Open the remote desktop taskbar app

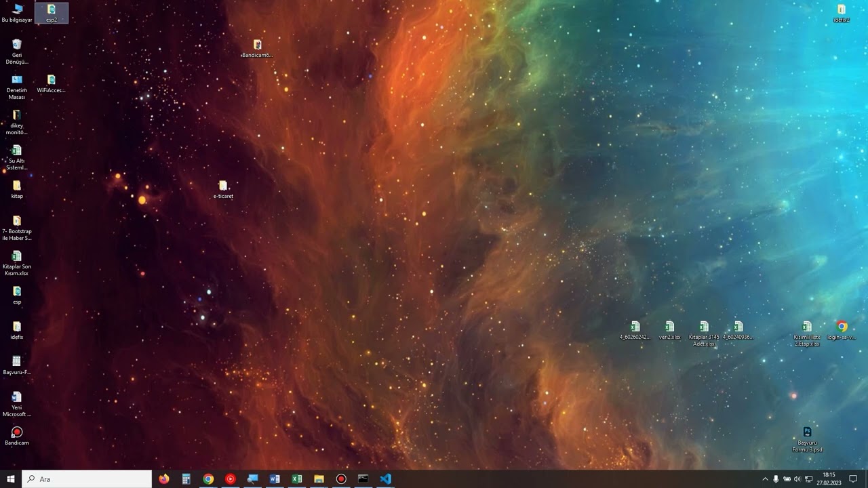point(253,479)
